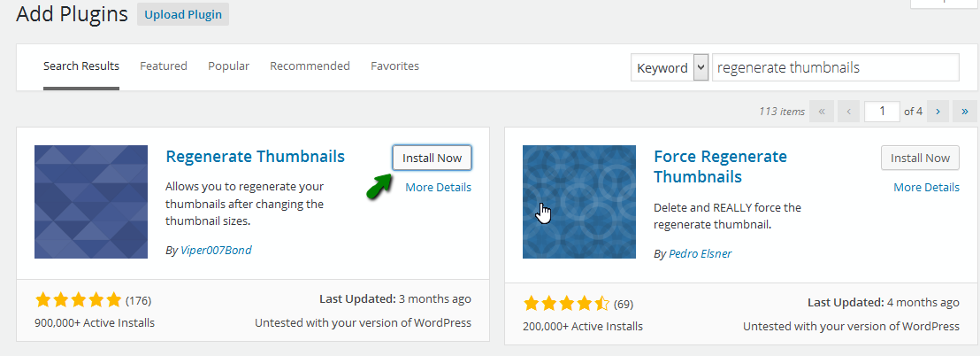Click the Regenerate Thumbnails plugin icon

[x=91, y=202]
